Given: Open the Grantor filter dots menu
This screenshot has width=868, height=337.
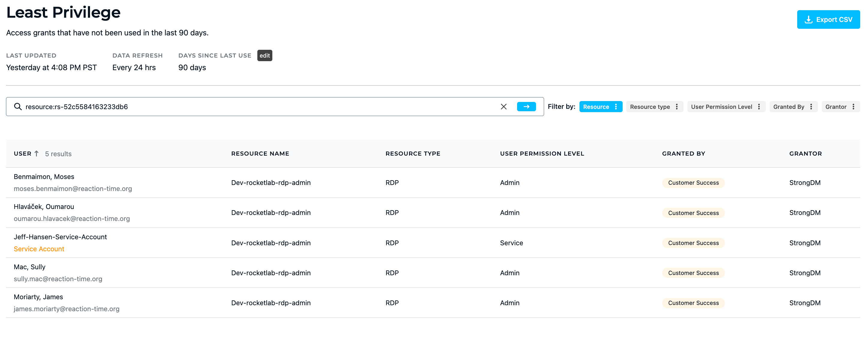Looking at the screenshot, I should coord(853,107).
